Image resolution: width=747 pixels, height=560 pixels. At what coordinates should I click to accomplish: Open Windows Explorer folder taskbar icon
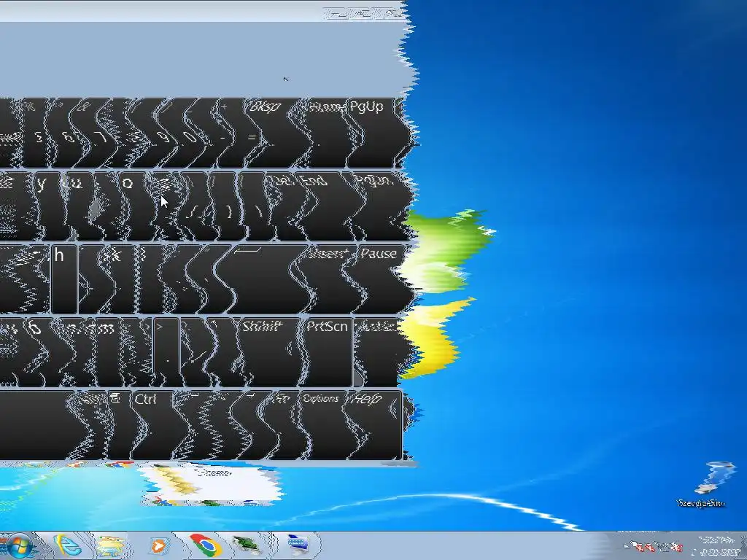pos(111,545)
